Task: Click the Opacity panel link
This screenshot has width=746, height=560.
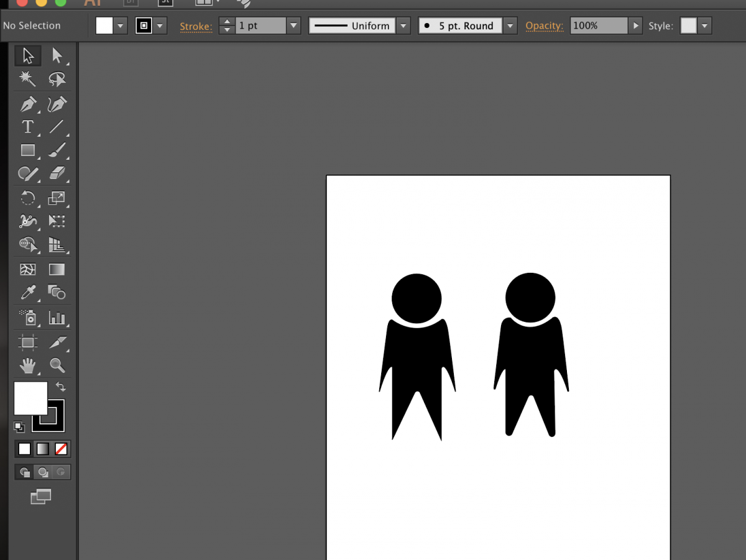Action: tap(544, 26)
